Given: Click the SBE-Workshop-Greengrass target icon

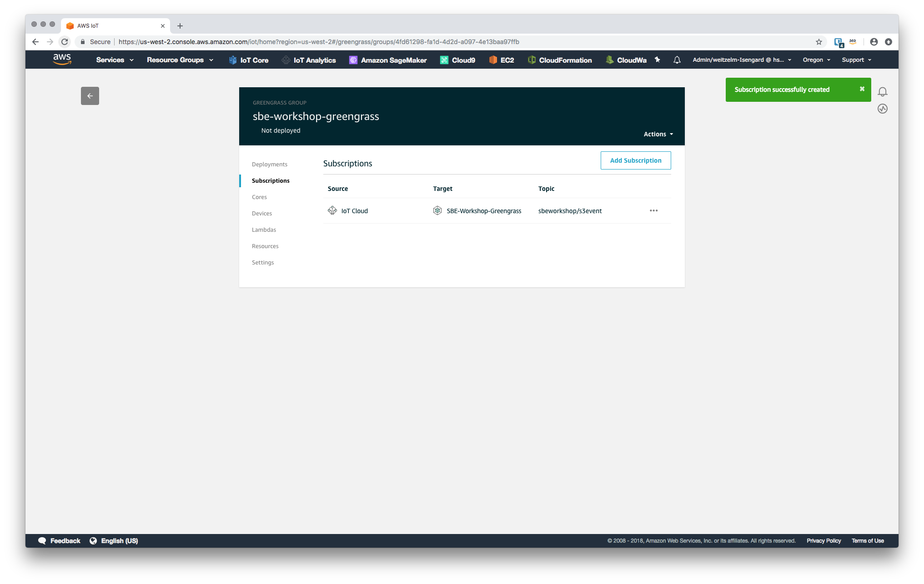Looking at the screenshot, I should (437, 210).
